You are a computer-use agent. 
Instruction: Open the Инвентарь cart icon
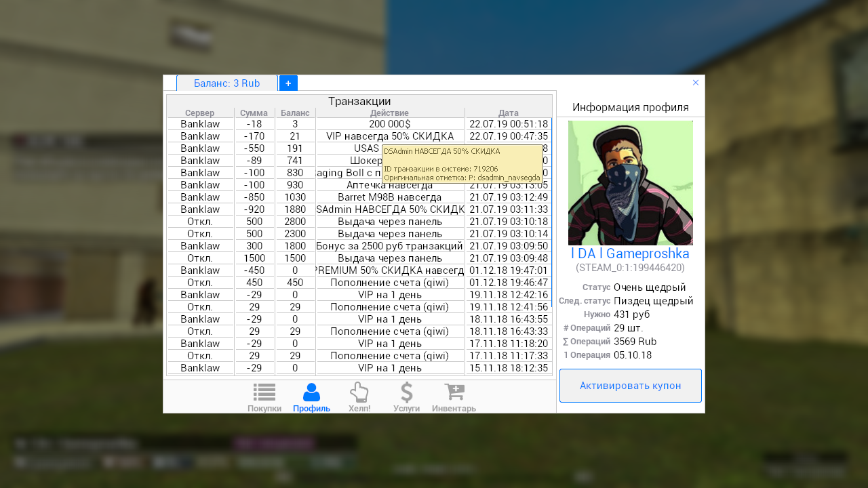pyautogui.click(x=454, y=397)
